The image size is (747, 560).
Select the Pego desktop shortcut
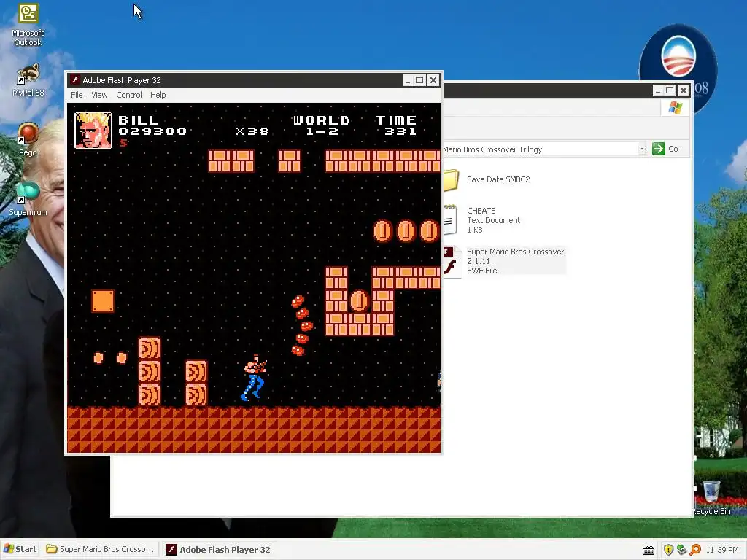pyautogui.click(x=28, y=133)
